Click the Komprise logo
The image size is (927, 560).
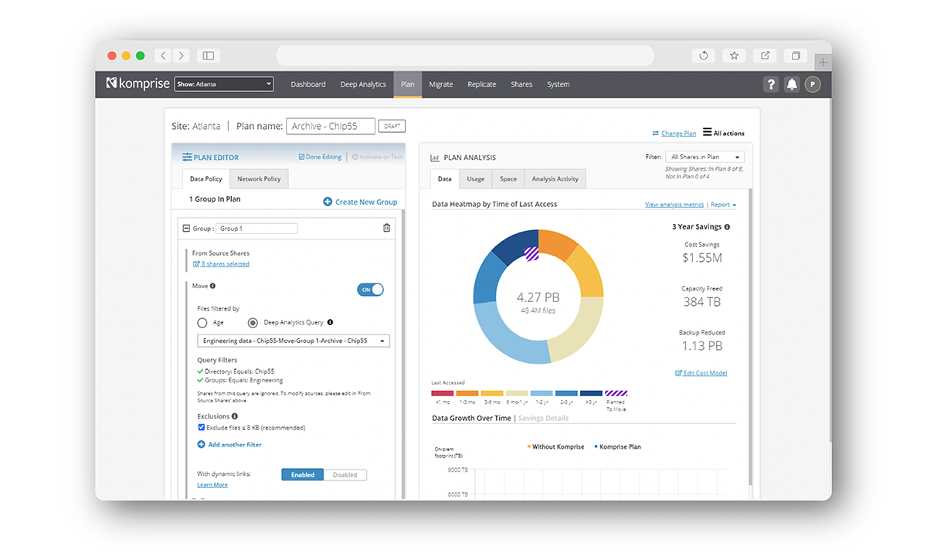pyautogui.click(x=138, y=83)
